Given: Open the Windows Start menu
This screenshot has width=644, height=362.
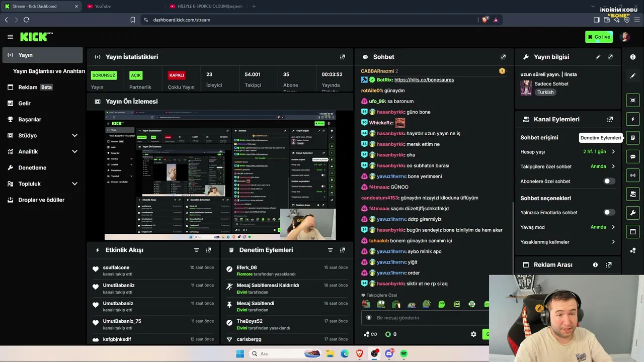Looking at the screenshot, I should [239, 353].
